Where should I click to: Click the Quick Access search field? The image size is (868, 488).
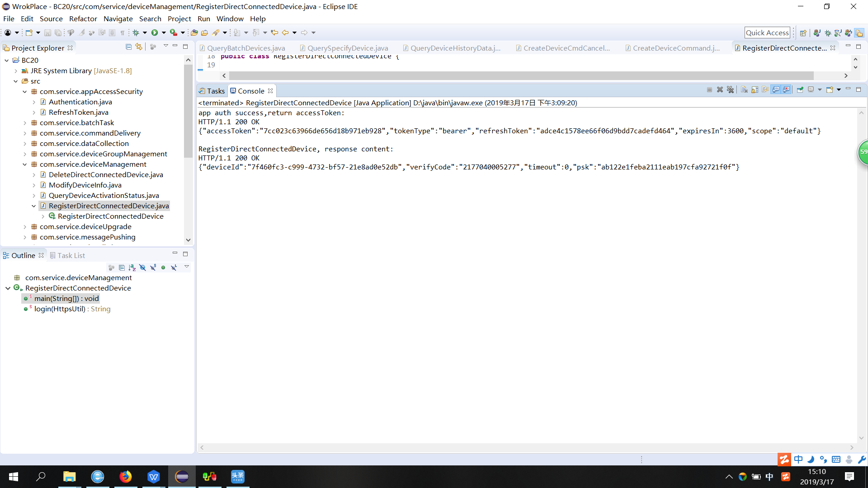point(767,33)
